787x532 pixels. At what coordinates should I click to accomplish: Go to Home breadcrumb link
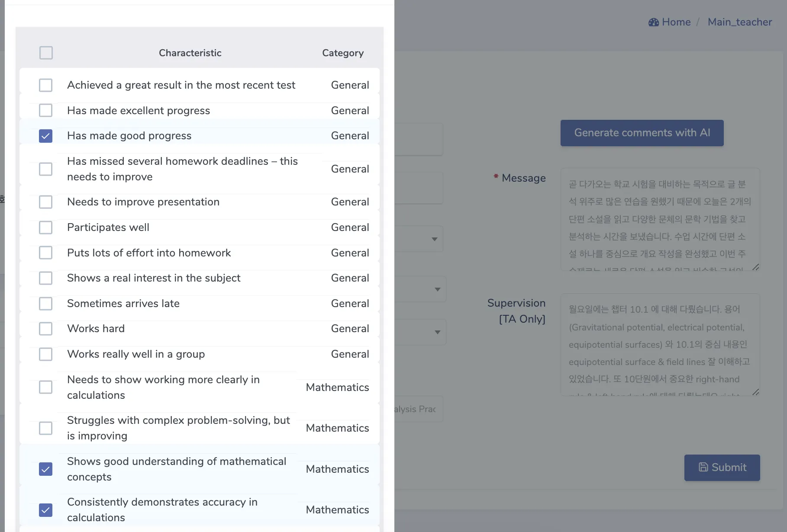click(676, 22)
